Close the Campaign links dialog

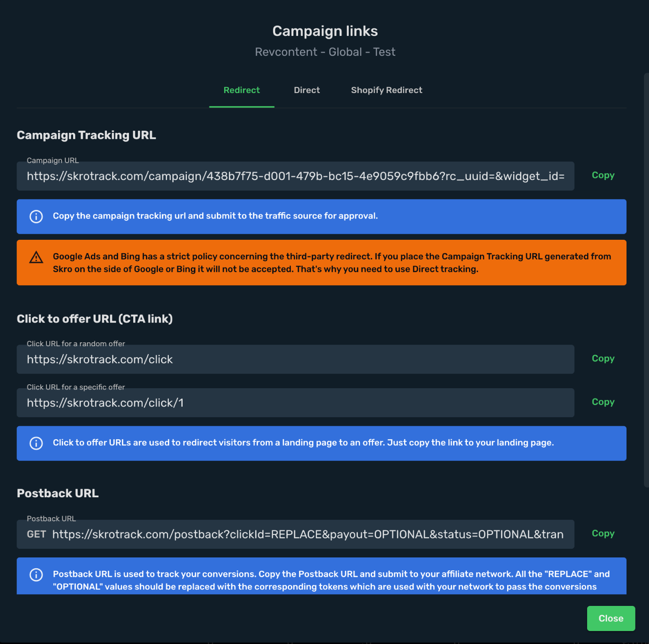pos(611,618)
